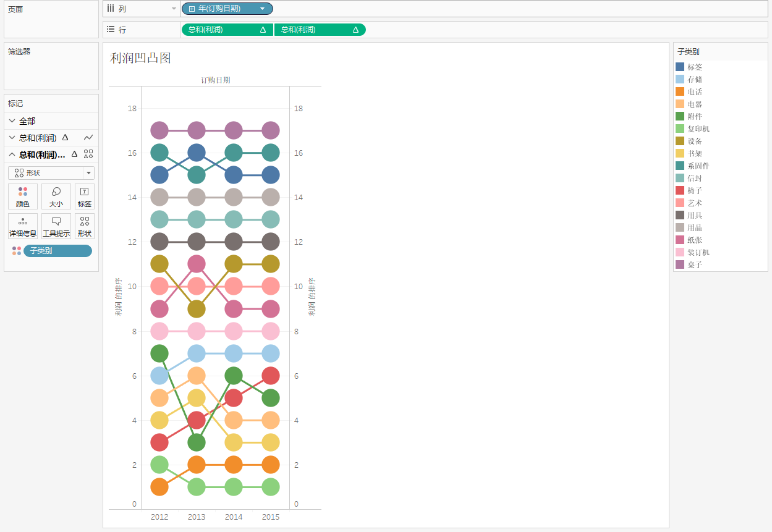
Task: Click the 电器 legend color swatch
Action: [680, 104]
